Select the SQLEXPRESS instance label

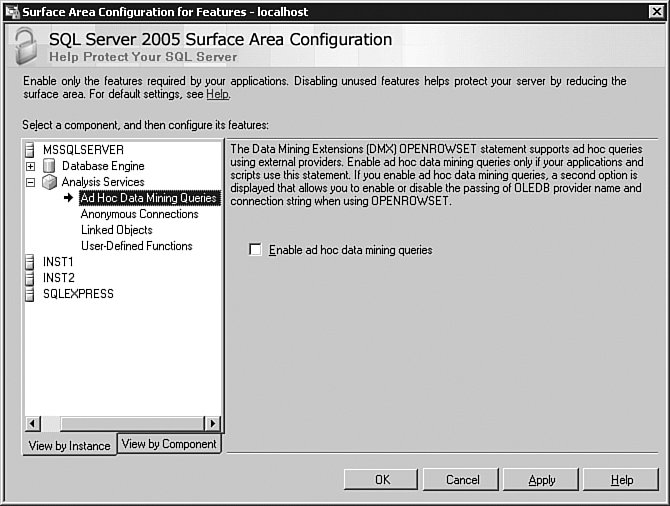pyautogui.click(x=78, y=294)
